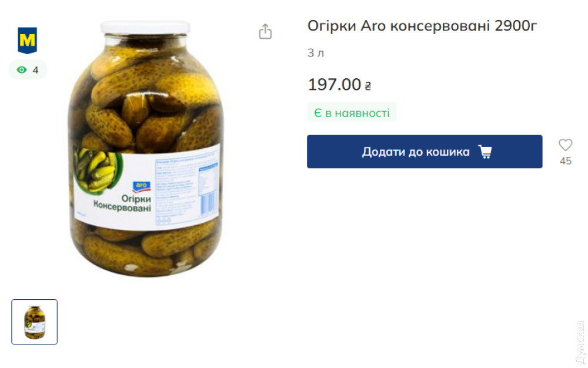Click the aro brand logo on jar label

point(141,186)
